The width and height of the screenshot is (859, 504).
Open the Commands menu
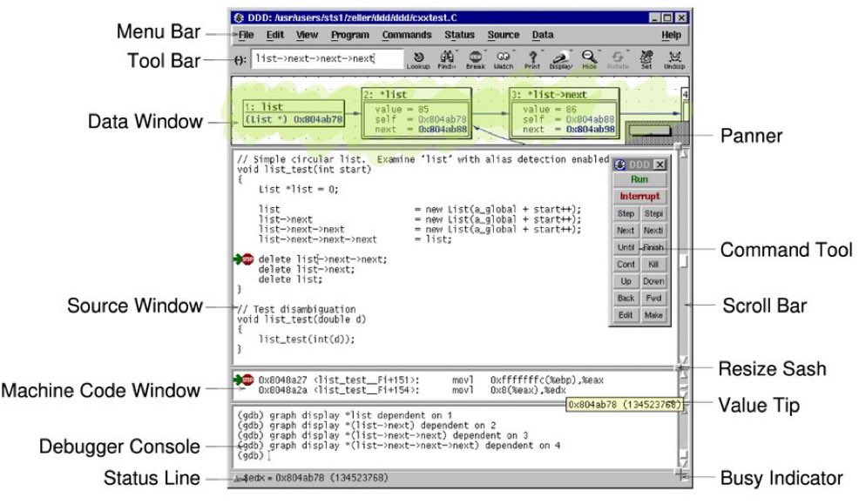click(x=407, y=35)
